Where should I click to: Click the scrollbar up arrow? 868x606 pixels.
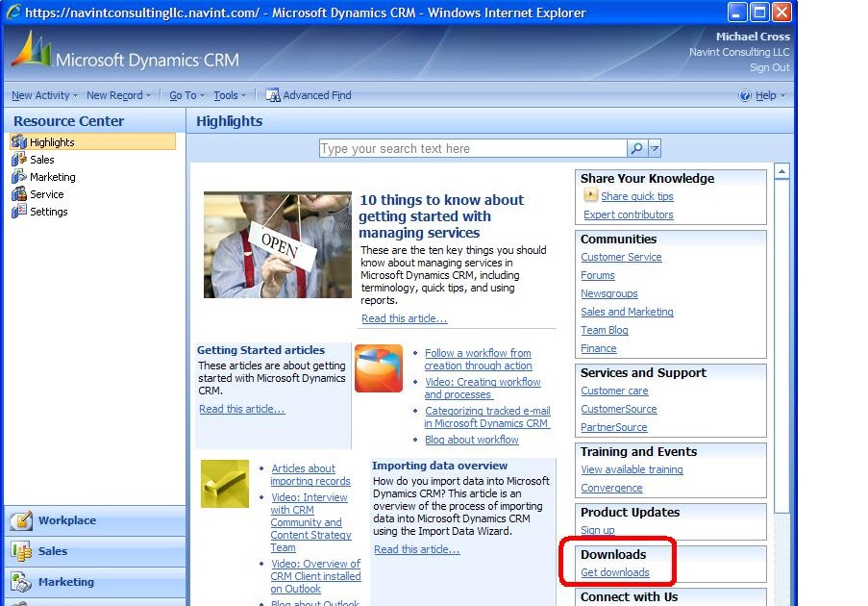(781, 170)
